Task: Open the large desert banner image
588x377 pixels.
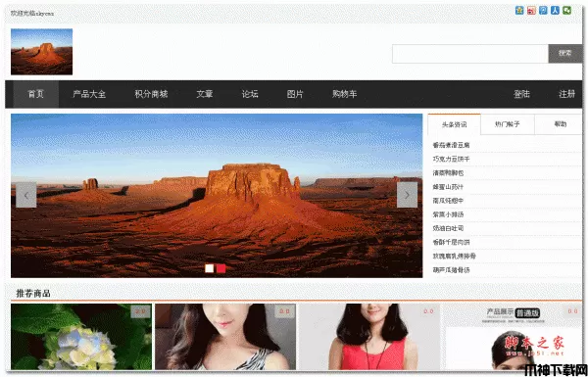Action: point(217,196)
